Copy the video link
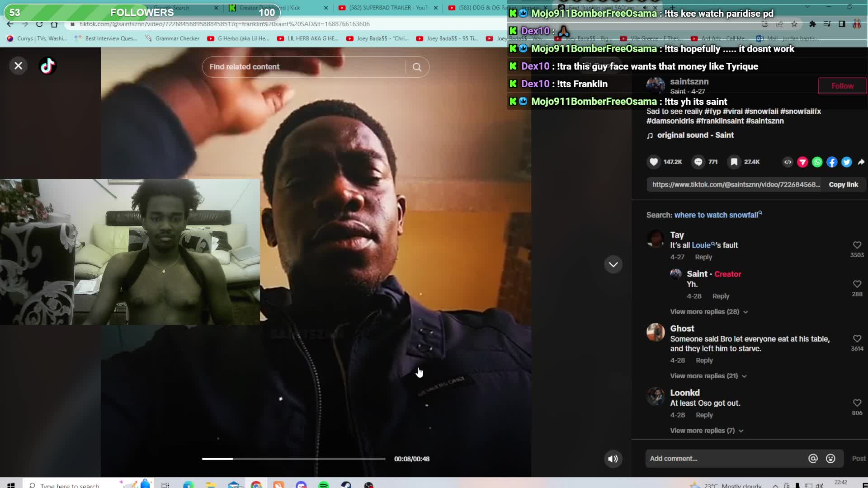Image resolution: width=868 pixels, height=488 pixels. [843, 184]
